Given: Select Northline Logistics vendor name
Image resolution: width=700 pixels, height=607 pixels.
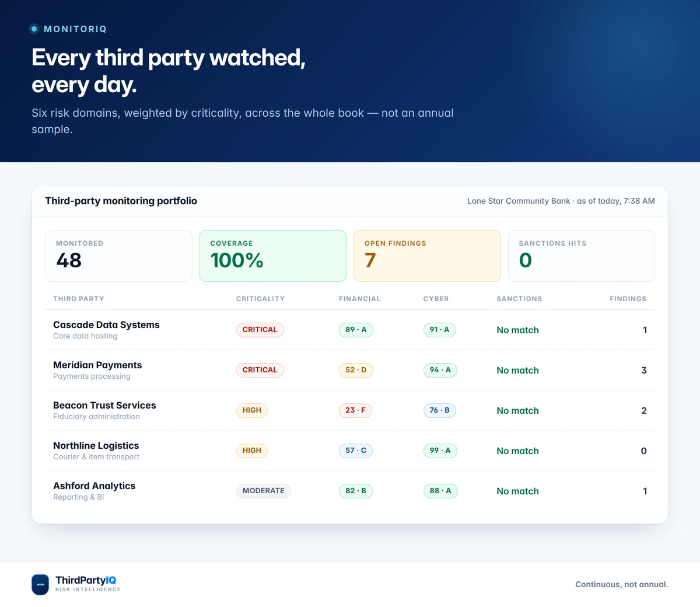Looking at the screenshot, I should click(96, 445).
